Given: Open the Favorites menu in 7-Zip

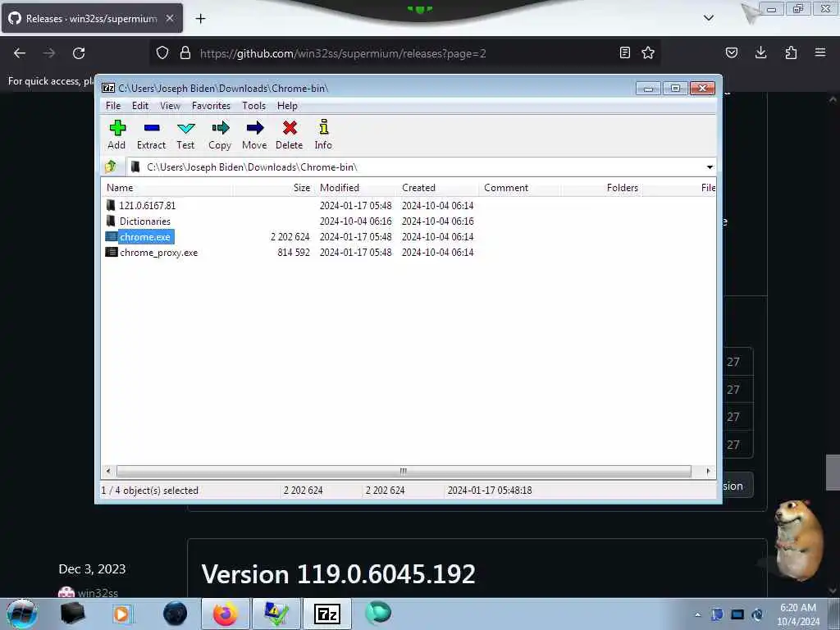Looking at the screenshot, I should 211,106.
